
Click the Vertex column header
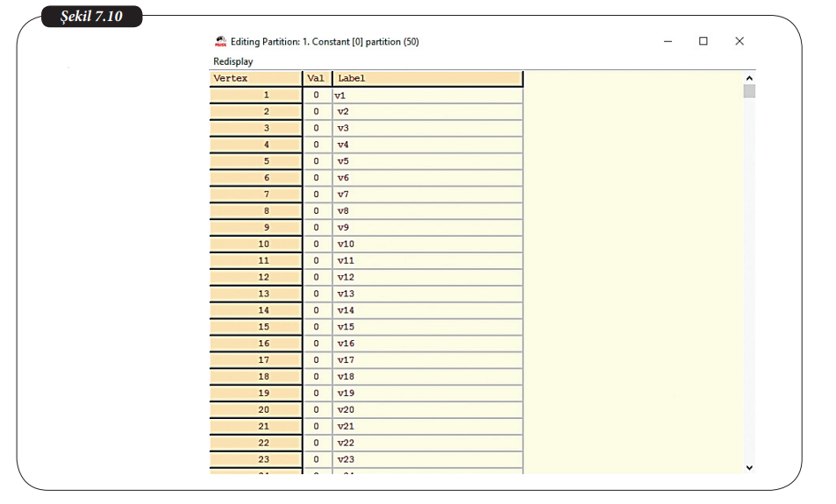coord(255,79)
